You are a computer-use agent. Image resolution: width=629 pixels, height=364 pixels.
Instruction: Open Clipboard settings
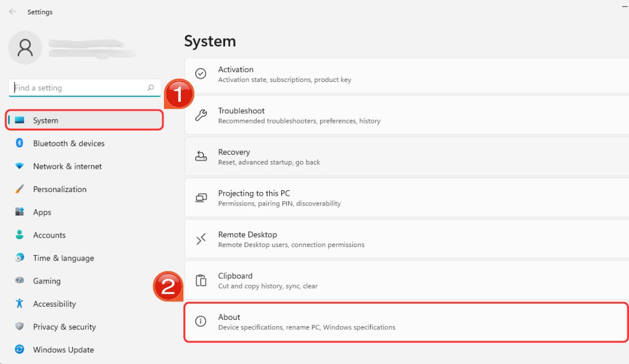(x=378, y=280)
